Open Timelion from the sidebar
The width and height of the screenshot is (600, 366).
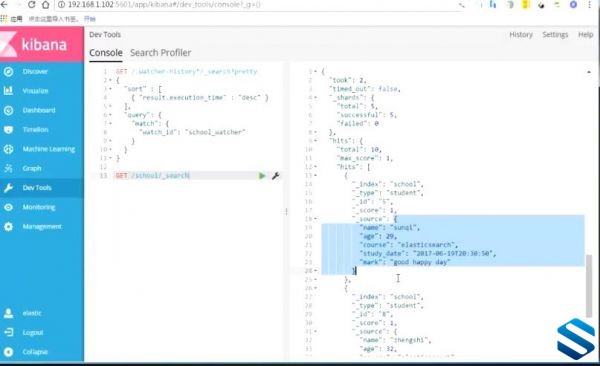35,129
